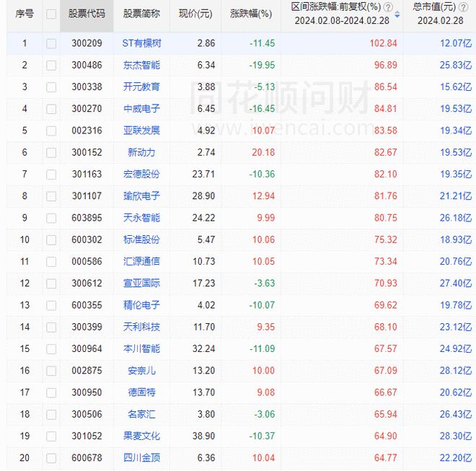Open help icon beside 总市值 header

point(463,7)
